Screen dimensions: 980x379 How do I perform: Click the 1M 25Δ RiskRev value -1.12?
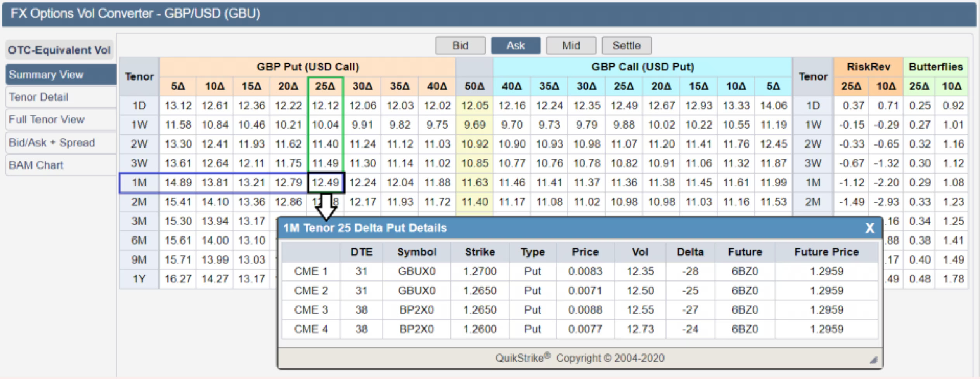tap(852, 183)
